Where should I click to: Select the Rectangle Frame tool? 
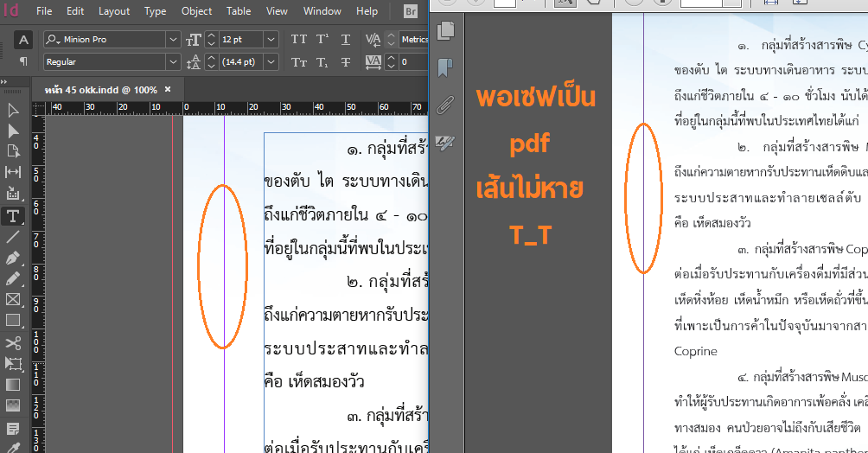tap(13, 300)
